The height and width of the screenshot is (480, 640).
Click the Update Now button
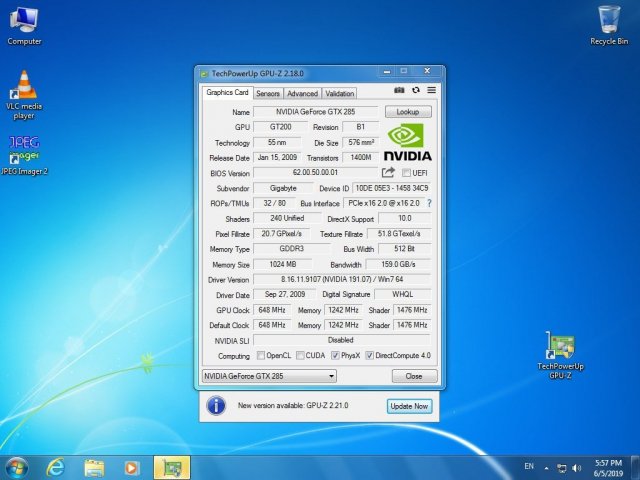(408, 406)
